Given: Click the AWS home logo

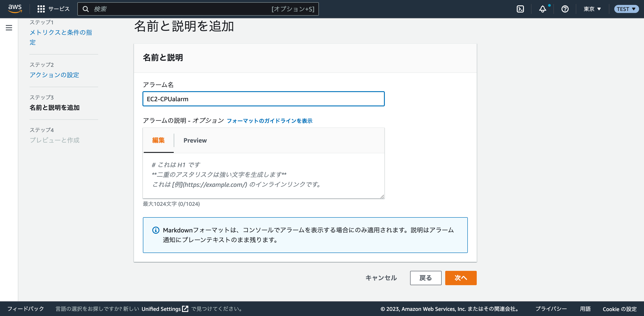Looking at the screenshot, I should pos(15,9).
